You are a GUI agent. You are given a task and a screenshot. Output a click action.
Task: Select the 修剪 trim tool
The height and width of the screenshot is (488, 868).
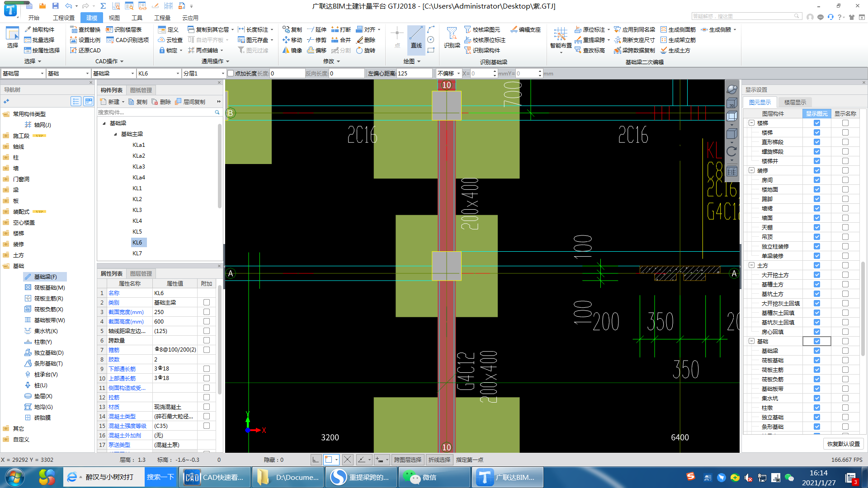(x=316, y=40)
